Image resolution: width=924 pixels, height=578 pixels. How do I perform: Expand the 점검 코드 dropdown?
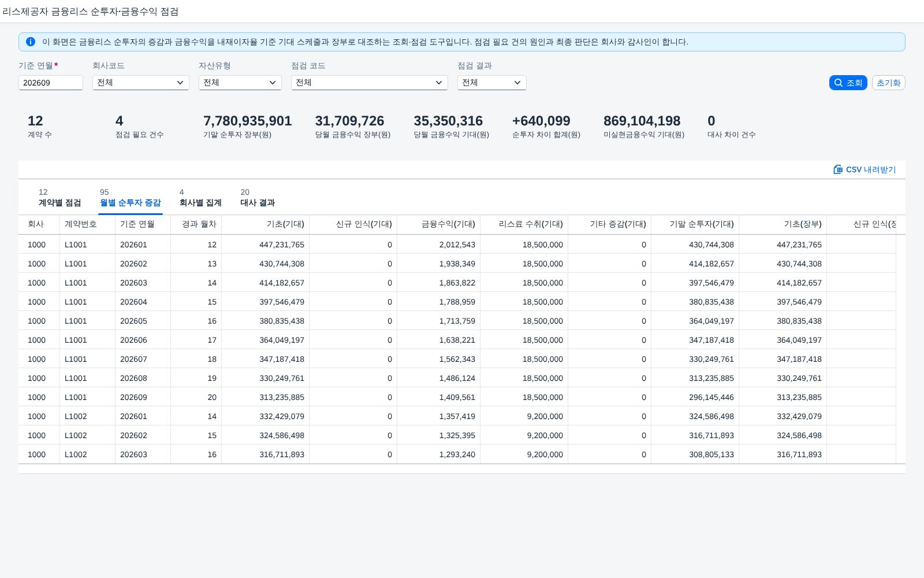(x=370, y=83)
